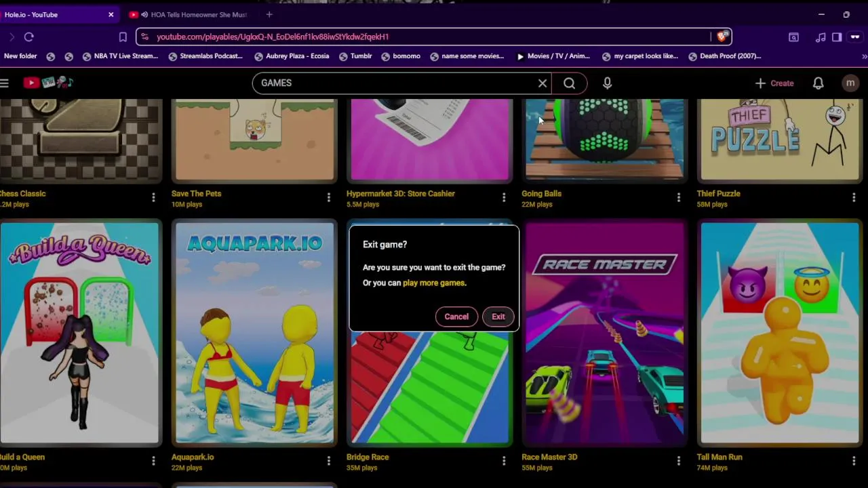Open the YouTube hamburger menu
Screen dimensions: 868x488
pyautogui.click(x=5, y=83)
